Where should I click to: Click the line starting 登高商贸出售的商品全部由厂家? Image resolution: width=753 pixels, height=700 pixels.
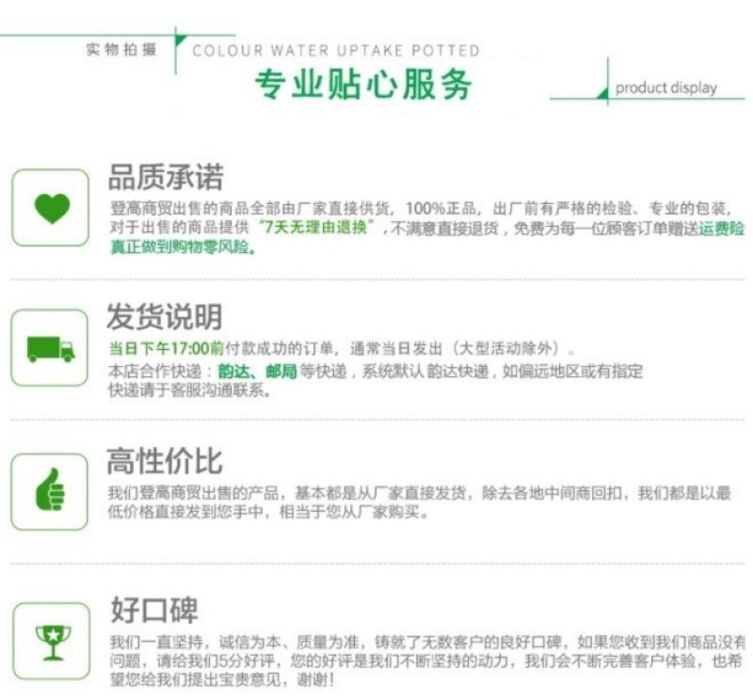[421, 208]
